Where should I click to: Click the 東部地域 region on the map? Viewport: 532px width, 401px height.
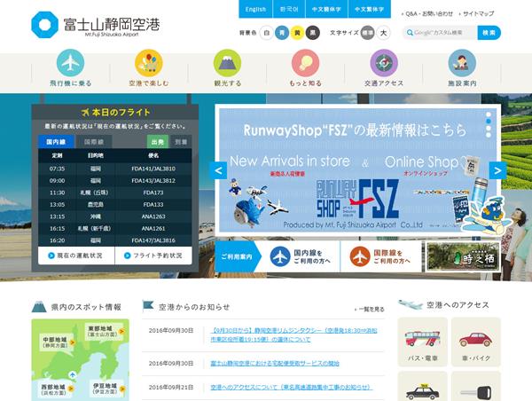pyautogui.click(x=106, y=332)
